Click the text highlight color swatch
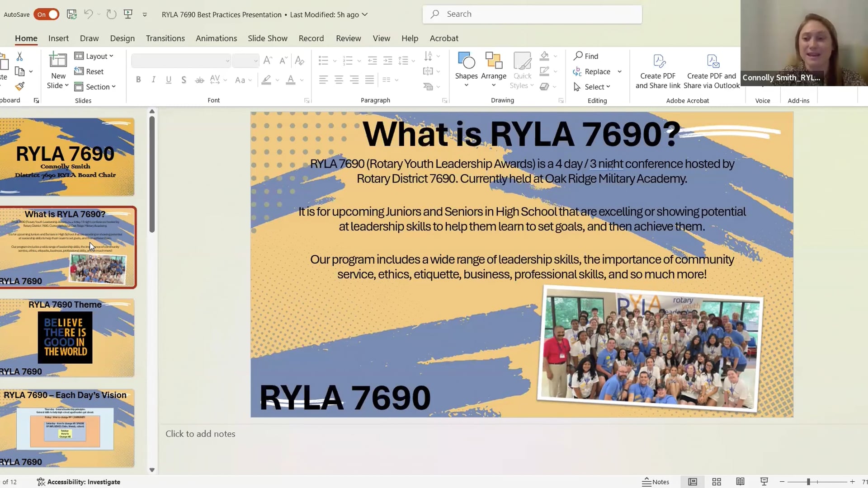Viewport: 868px width, 488px height. point(266,80)
